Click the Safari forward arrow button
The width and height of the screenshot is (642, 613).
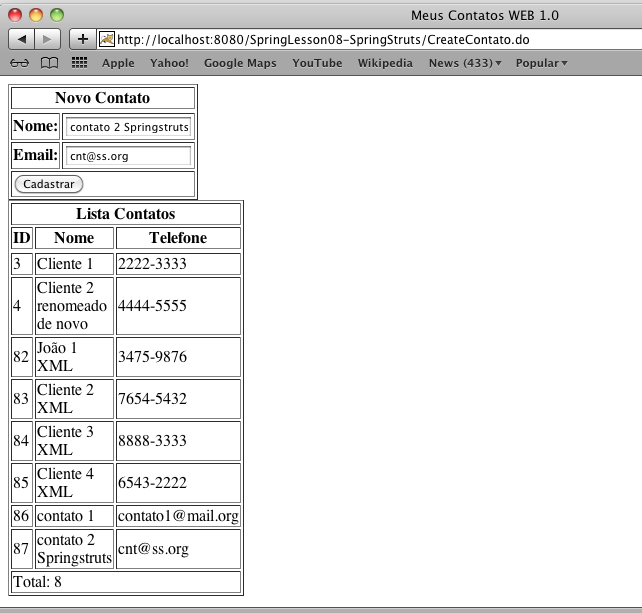point(48,39)
